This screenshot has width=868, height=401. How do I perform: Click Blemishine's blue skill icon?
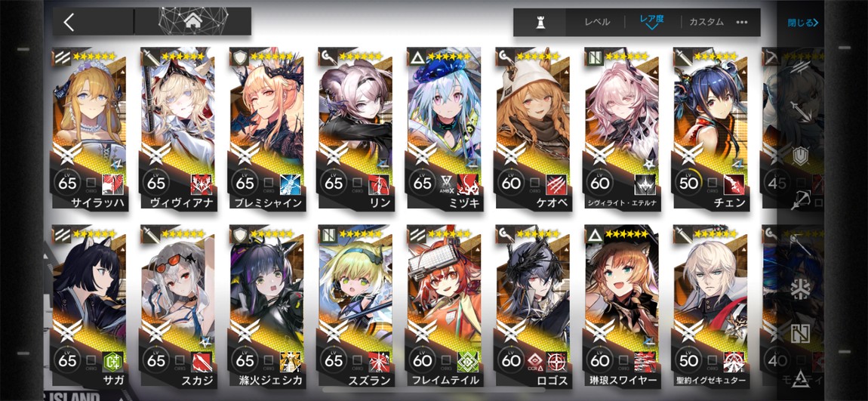pyautogui.click(x=291, y=183)
